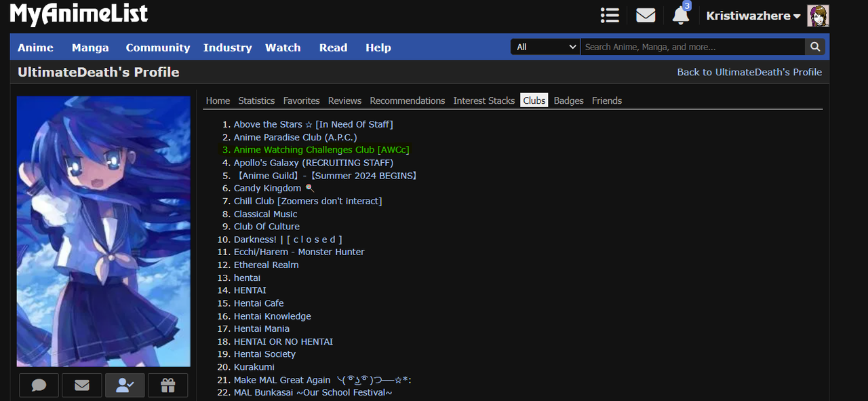868x401 pixels.
Task: Open the Help menu
Action: pyautogui.click(x=378, y=47)
